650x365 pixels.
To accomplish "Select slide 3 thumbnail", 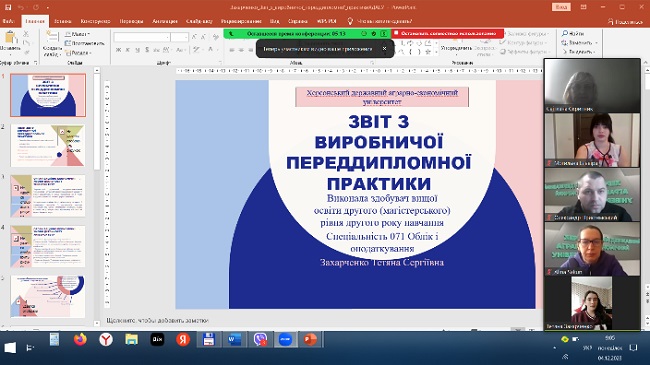I will (x=48, y=196).
